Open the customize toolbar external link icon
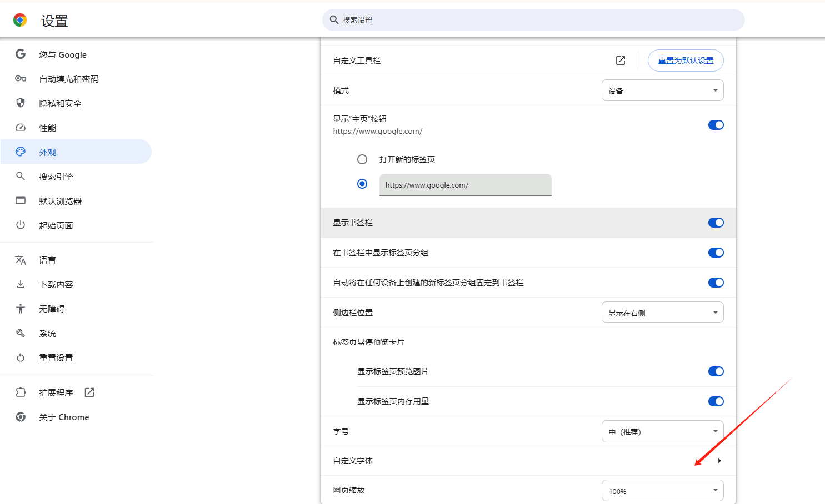The width and height of the screenshot is (825, 504). point(621,61)
